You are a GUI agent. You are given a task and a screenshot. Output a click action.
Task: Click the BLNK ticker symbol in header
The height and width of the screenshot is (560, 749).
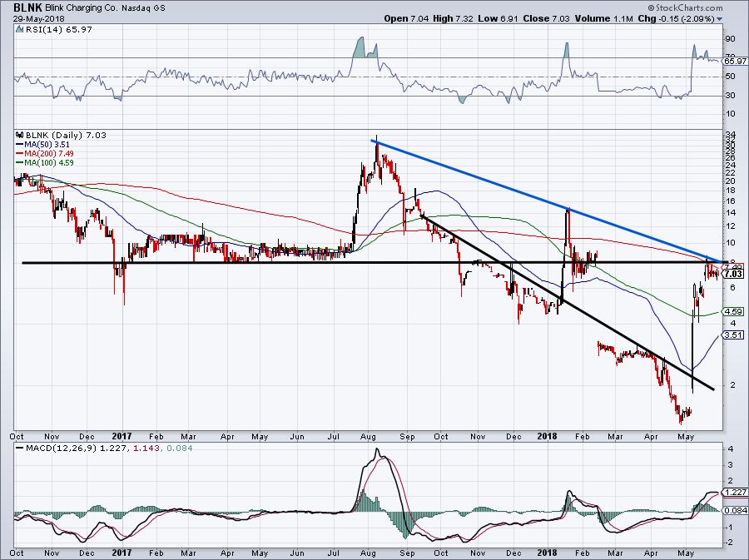[x=27, y=7]
